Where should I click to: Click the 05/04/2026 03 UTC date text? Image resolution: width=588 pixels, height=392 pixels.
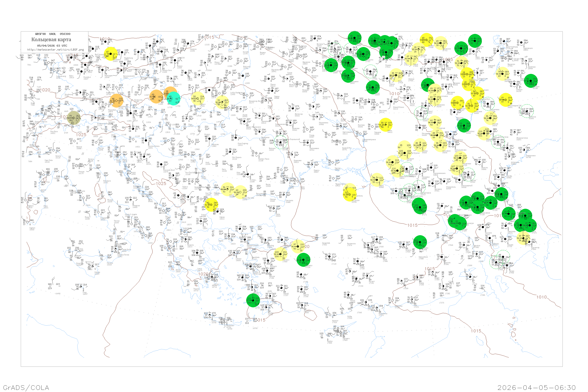pos(52,46)
